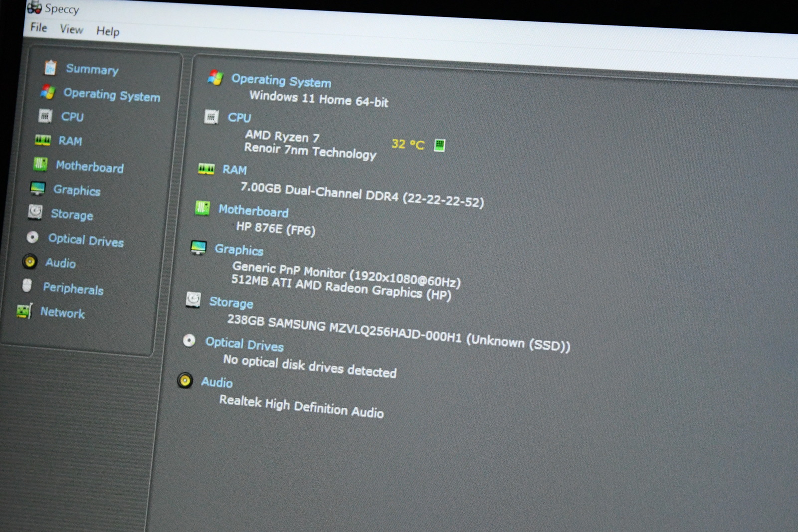Click the Graphics heading link in summary
798x532 pixels.
click(x=239, y=250)
